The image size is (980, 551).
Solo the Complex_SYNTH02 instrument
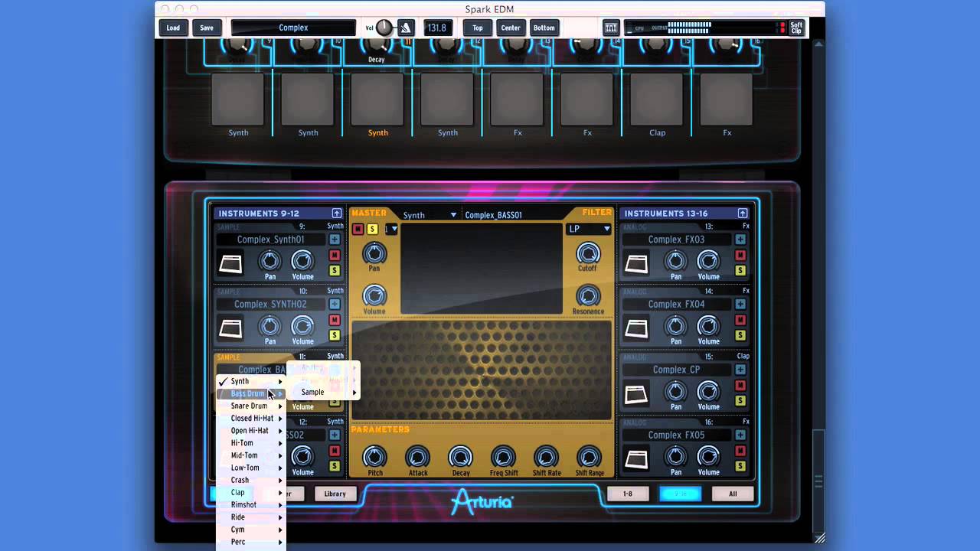[335, 335]
